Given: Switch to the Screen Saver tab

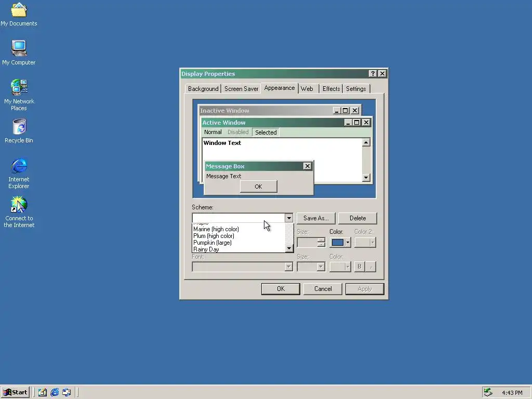Looking at the screenshot, I should coord(241,88).
